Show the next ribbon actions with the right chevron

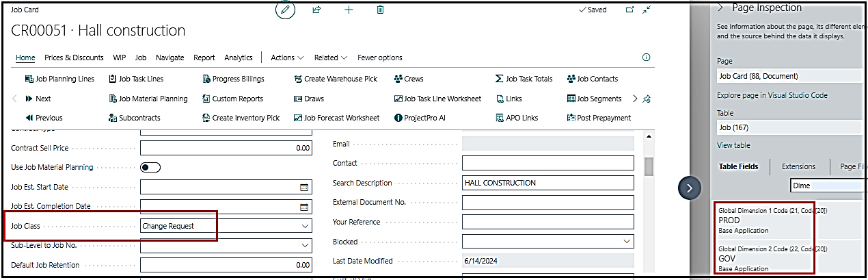coord(635,99)
